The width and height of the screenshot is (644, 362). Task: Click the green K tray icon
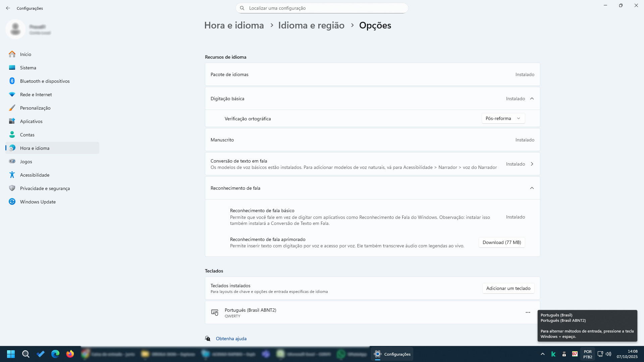click(x=553, y=354)
